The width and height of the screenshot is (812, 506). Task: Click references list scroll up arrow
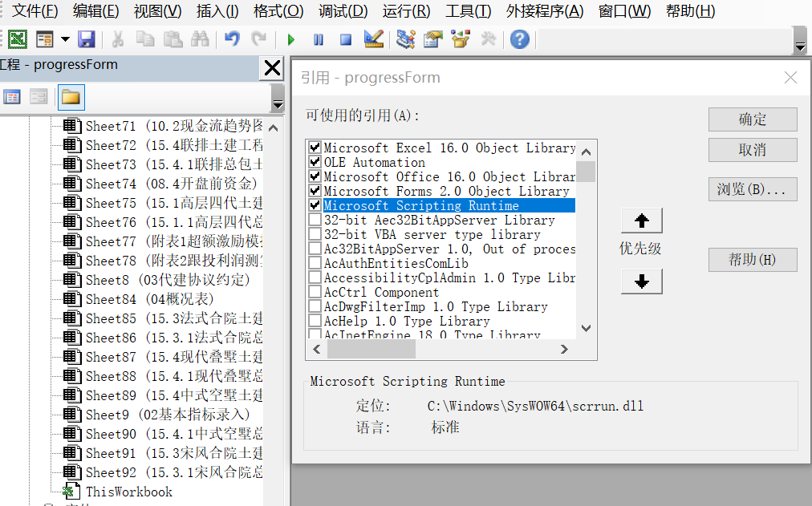point(587,152)
